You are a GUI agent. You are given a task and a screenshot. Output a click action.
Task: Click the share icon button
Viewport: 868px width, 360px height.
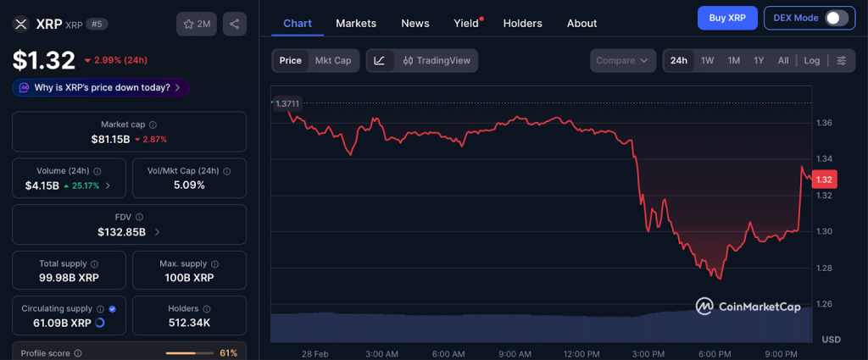pos(235,24)
